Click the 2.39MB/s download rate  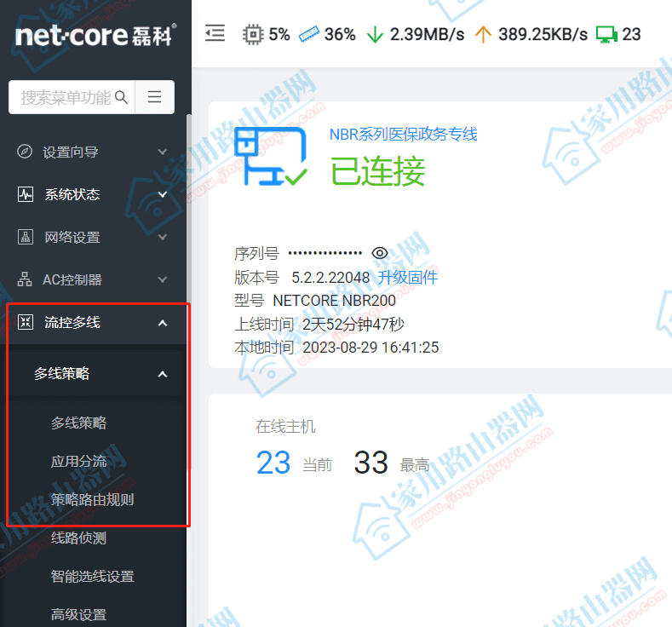[x=427, y=34]
